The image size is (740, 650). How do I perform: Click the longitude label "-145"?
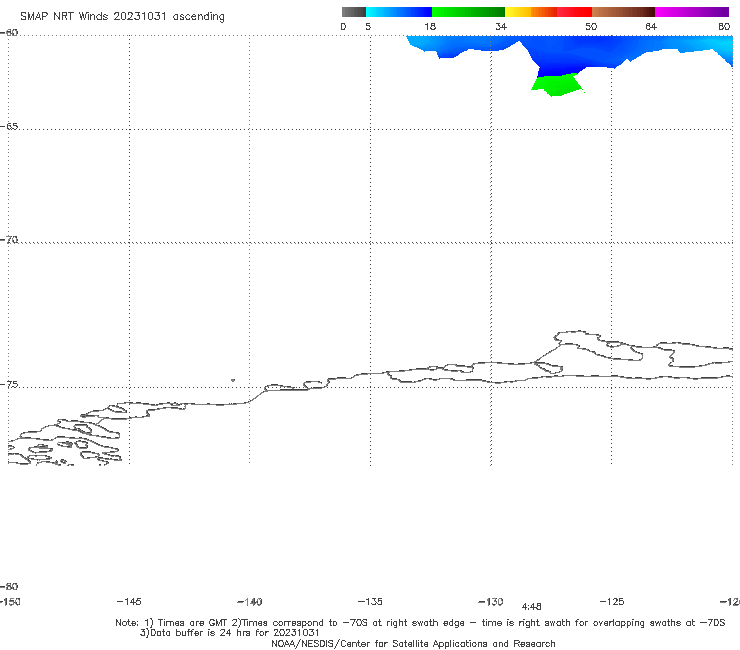pos(129,602)
